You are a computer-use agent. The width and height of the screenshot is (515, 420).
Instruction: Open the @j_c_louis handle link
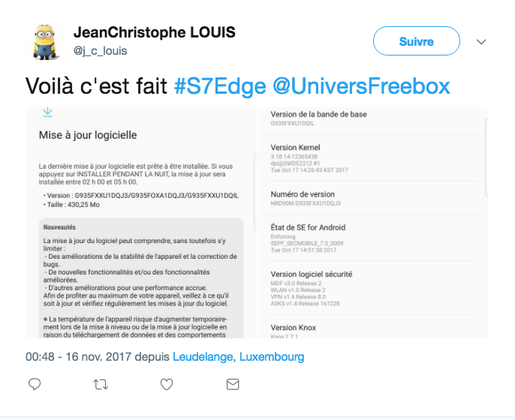pos(100,51)
